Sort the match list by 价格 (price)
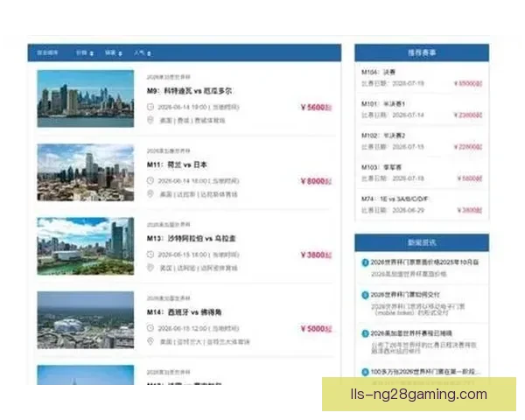 coord(84,53)
